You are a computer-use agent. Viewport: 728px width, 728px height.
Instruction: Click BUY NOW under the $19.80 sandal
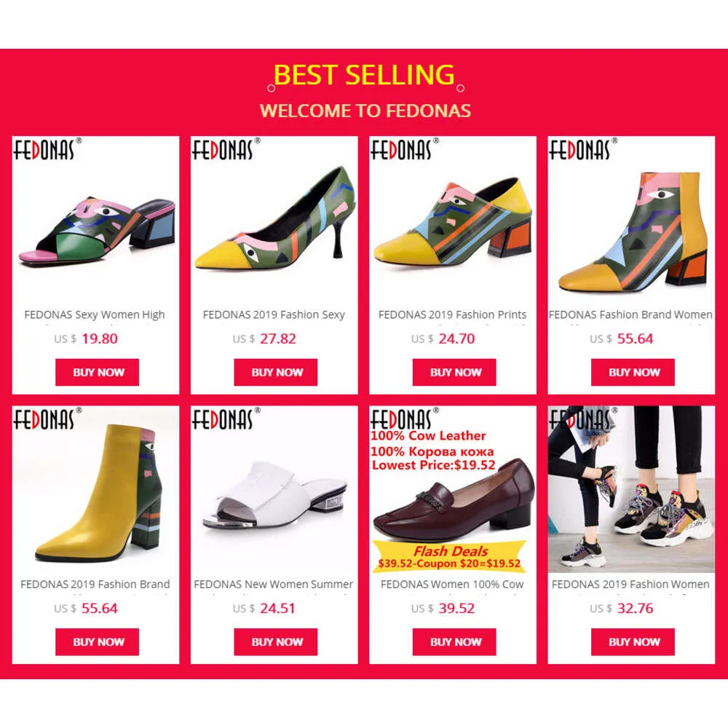point(97,372)
